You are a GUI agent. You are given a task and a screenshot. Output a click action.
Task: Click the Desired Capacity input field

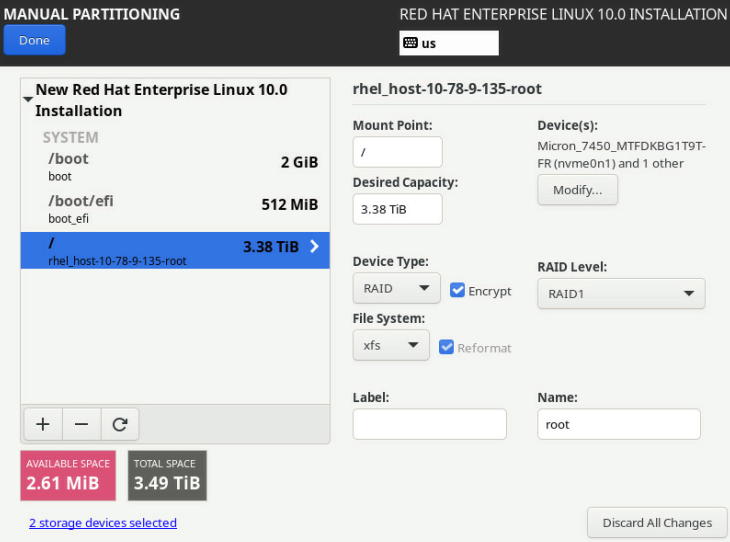[x=398, y=209]
